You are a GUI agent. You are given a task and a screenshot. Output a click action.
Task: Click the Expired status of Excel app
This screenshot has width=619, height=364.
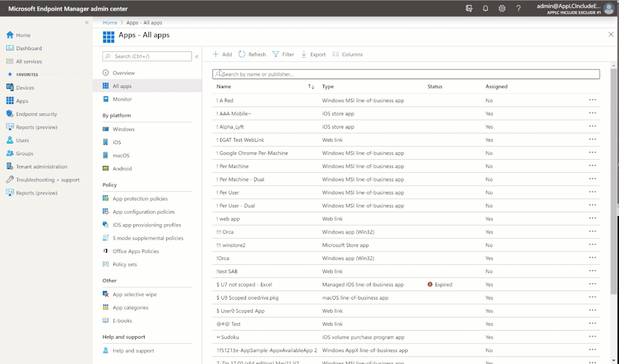[x=440, y=284]
